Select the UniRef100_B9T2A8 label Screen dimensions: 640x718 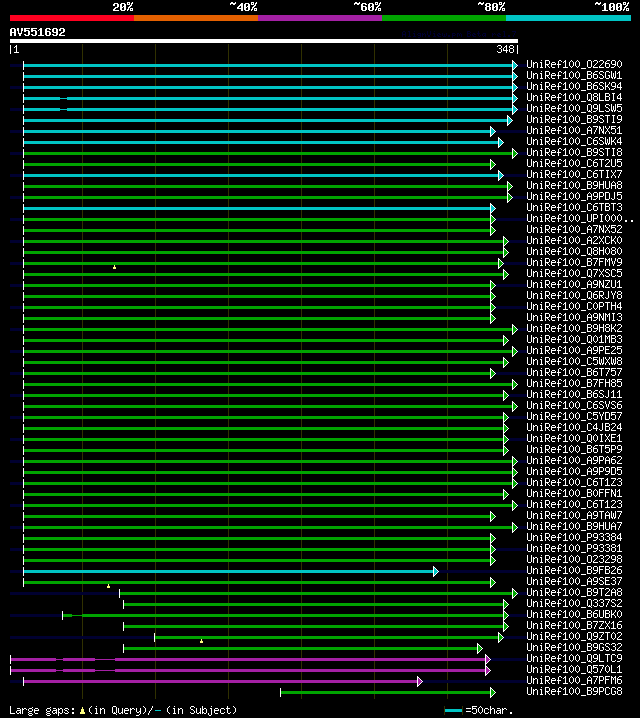click(574, 592)
